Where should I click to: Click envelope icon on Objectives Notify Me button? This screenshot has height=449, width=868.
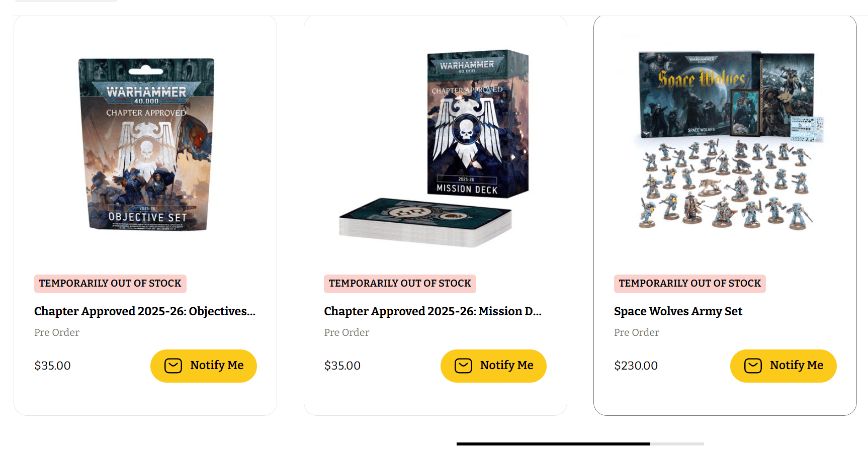pos(173,366)
